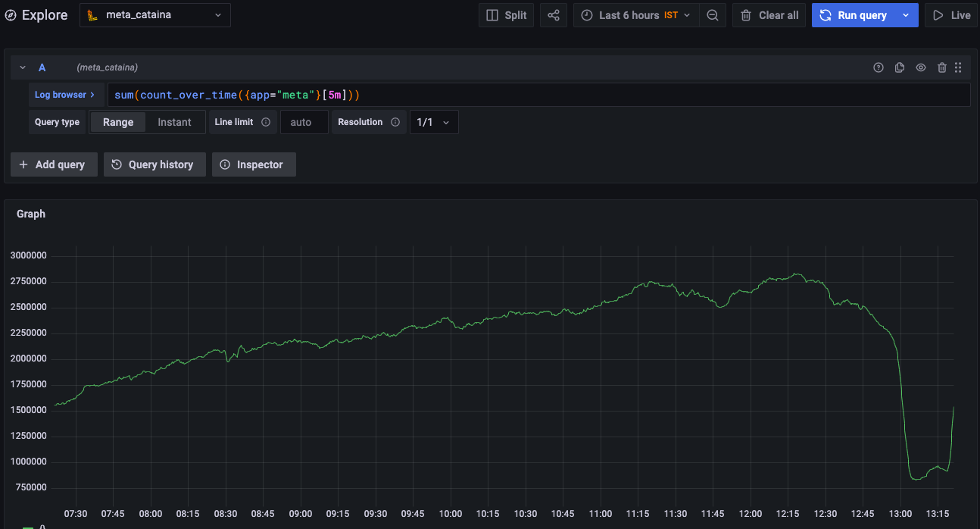Screen dimensions: 980x529
Task: Click the Line limit info icon
Action: pyautogui.click(x=266, y=122)
